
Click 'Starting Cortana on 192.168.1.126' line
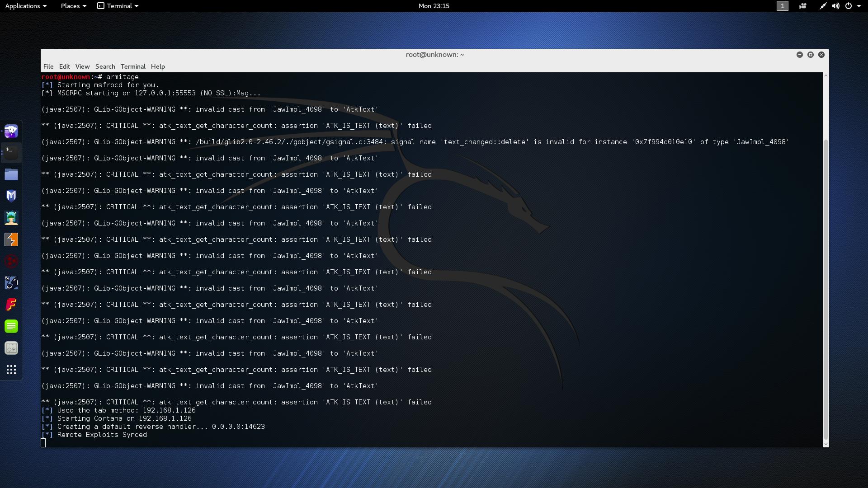pyautogui.click(x=117, y=418)
